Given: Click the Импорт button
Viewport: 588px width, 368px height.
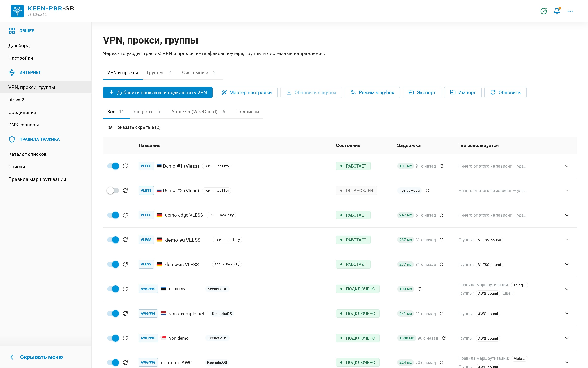Looking at the screenshot, I should pos(463,92).
